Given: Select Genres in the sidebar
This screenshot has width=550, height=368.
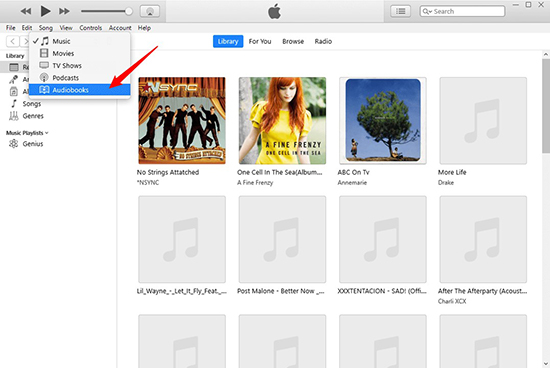Looking at the screenshot, I should tap(33, 116).
